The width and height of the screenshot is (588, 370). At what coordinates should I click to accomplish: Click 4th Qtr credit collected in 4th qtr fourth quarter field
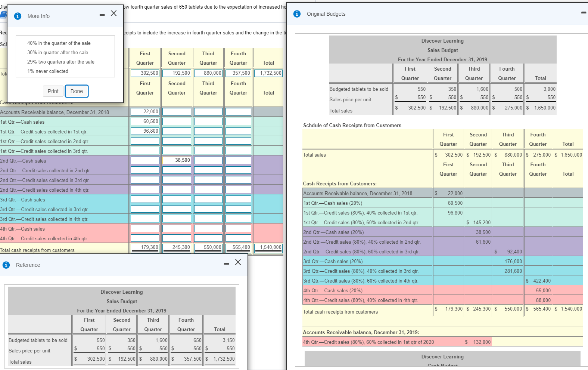click(x=238, y=238)
